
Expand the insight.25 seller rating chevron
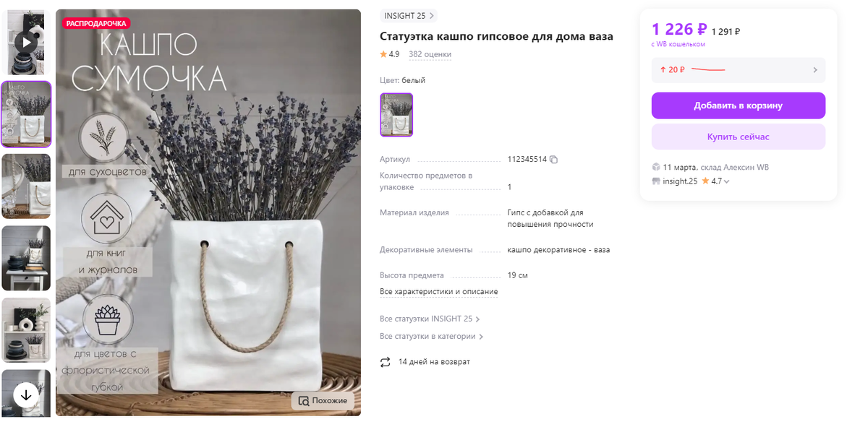click(x=726, y=182)
